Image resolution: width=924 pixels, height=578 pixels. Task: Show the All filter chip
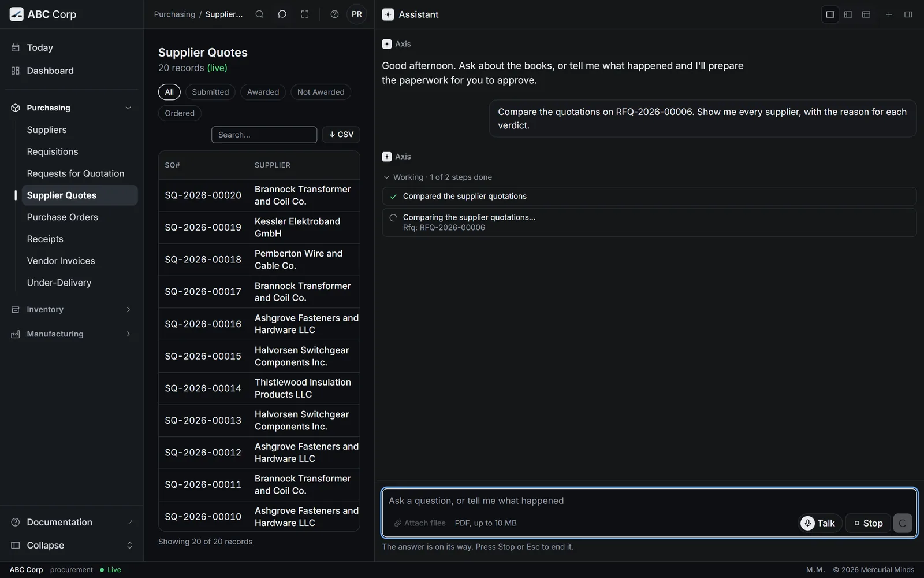click(169, 92)
